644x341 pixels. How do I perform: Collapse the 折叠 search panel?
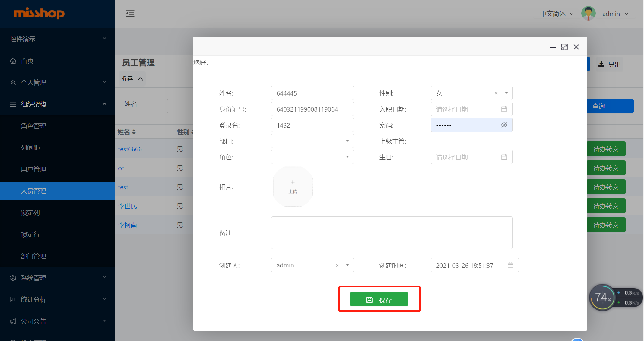(132, 79)
